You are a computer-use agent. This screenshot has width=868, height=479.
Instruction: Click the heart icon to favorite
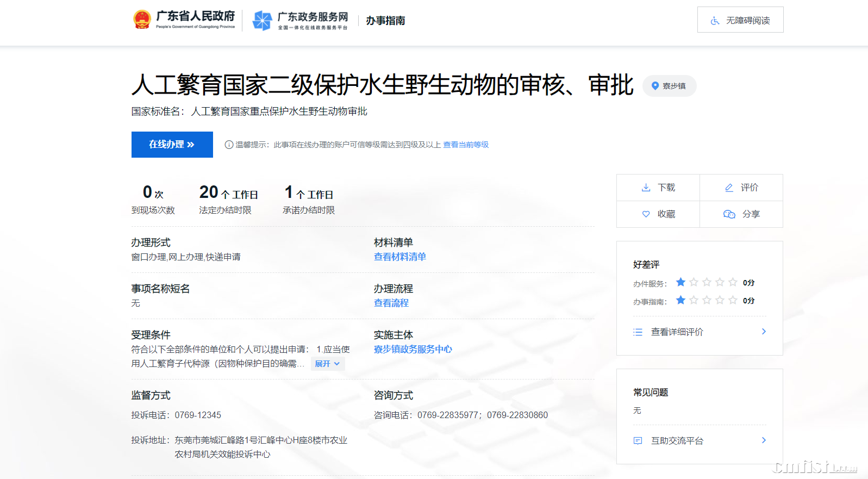tap(646, 214)
